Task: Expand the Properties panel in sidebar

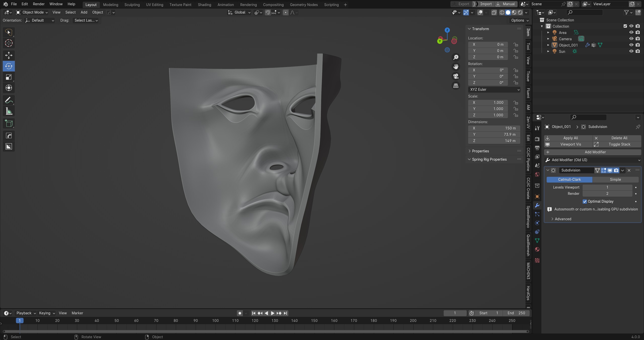Action: coord(480,151)
